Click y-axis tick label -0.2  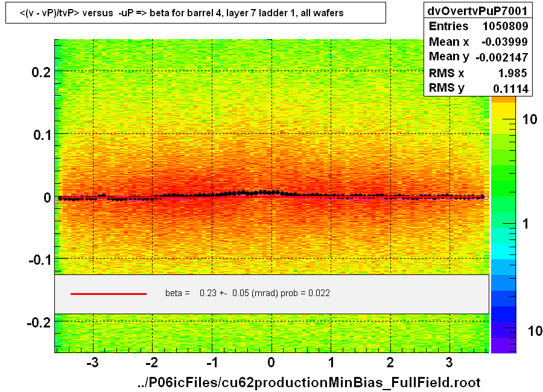tap(39, 322)
